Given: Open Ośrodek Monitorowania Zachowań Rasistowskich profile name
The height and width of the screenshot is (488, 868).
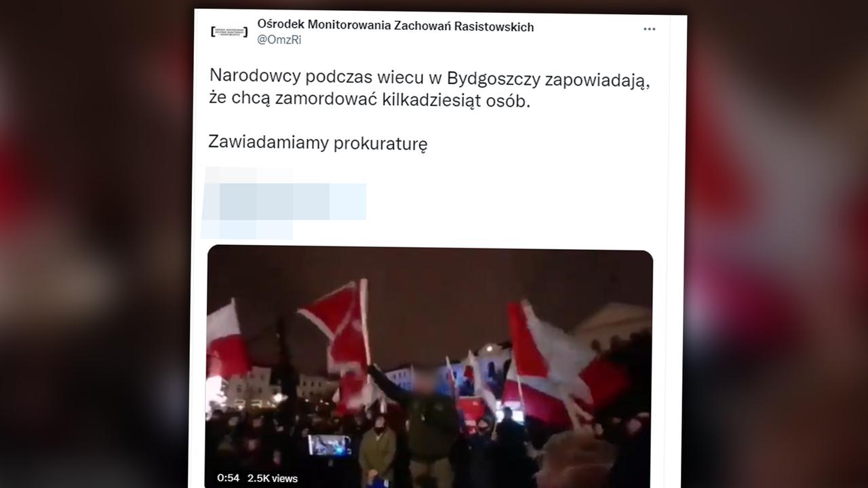Looking at the screenshot, I should pyautogui.click(x=395, y=26).
